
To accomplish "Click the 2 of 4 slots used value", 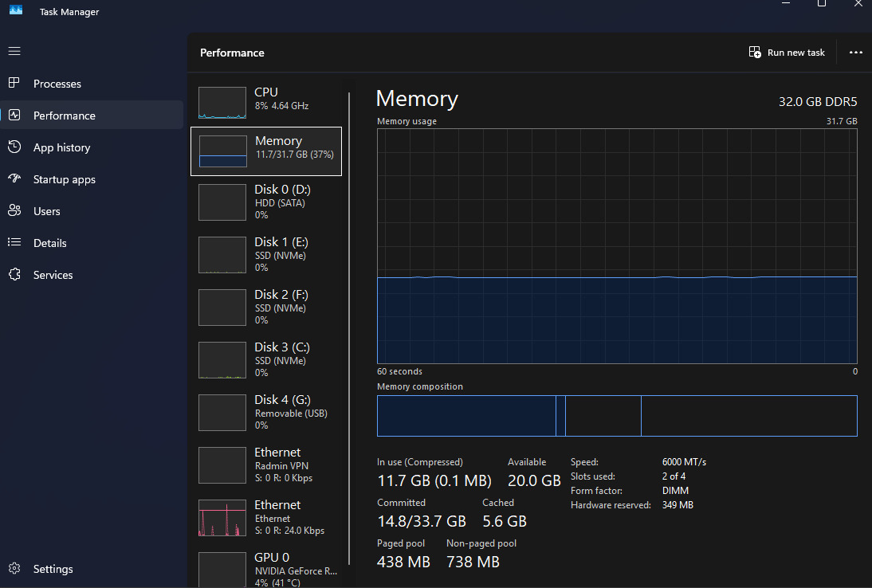I will tap(674, 476).
